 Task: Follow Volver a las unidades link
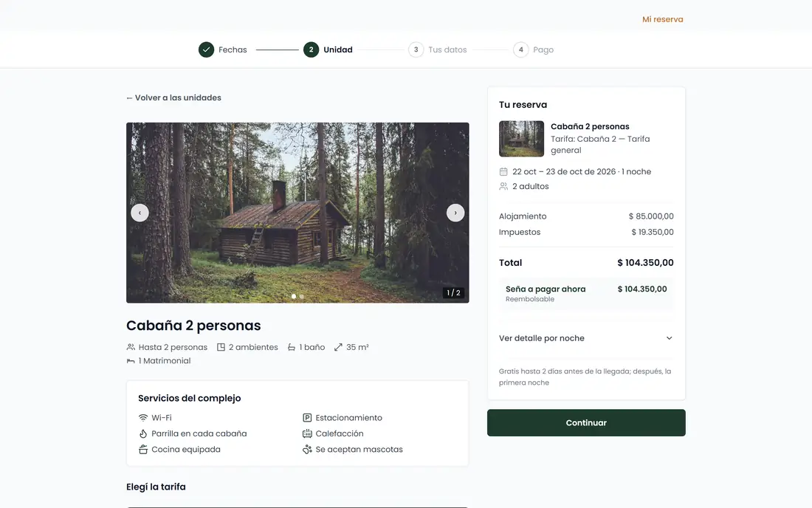[x=174, y=98]
